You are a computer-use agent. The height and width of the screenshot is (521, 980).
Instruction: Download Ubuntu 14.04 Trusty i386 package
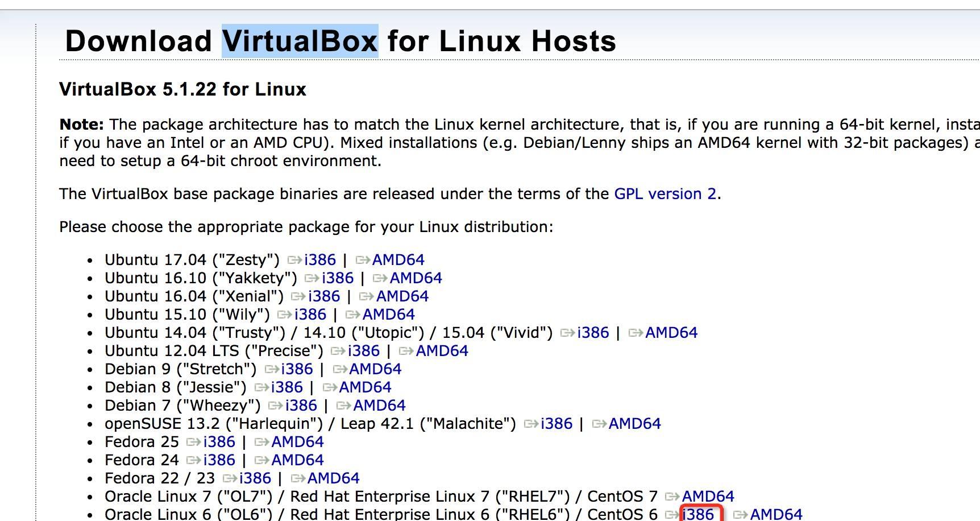(593, 333)
